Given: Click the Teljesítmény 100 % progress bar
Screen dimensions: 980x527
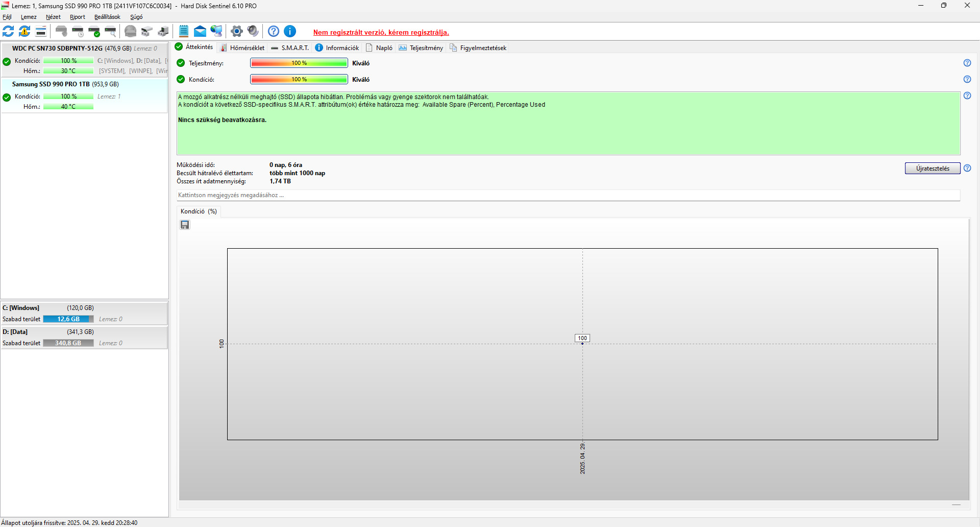Looking at the screenshot, I should 299,63.
